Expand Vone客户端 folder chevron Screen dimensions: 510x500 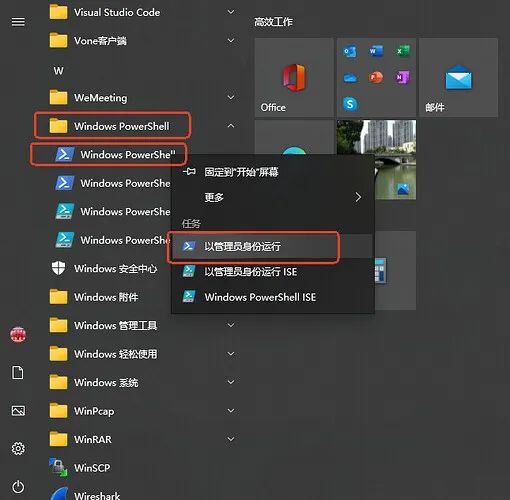[x=231, y=41]
